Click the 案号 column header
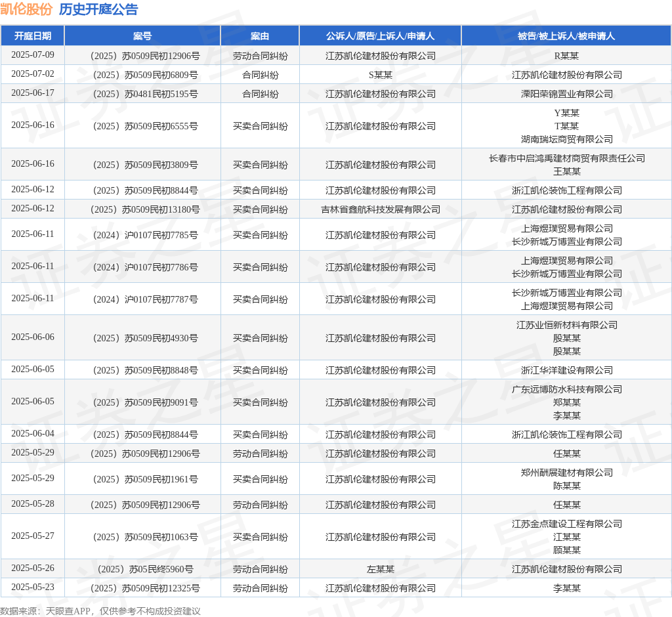Screen dimensions: 672x617 pos(142,36)
